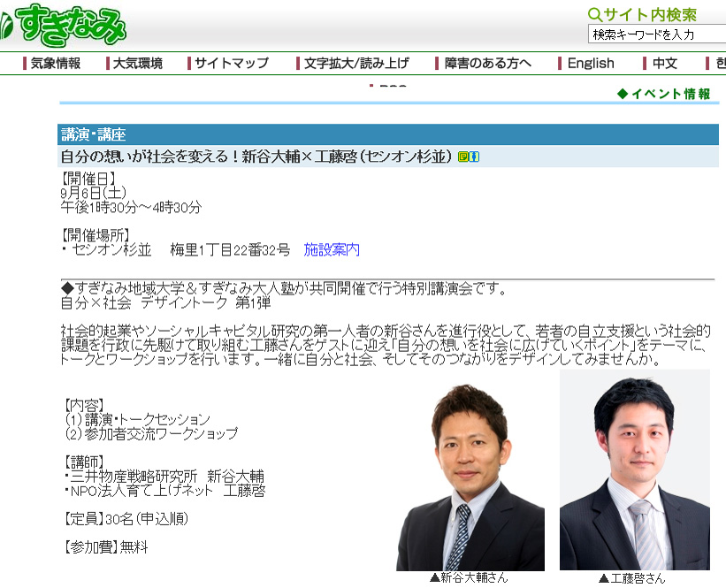This screenshot has width=726, height=588.
Task: Click the イベント情報 link
Action: 670,94
